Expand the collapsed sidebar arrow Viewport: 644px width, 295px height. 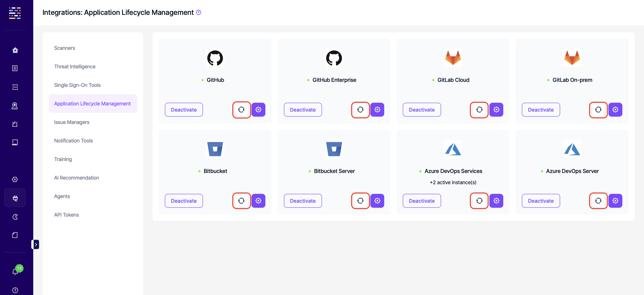tap(36, 245)
